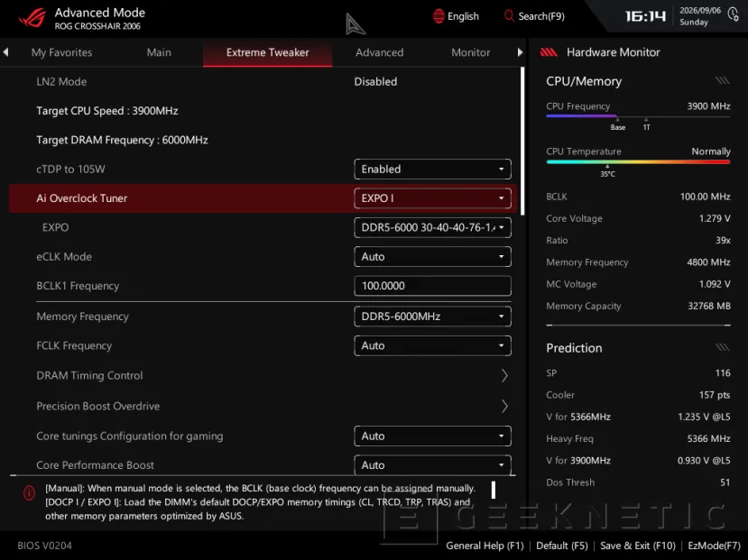Click BIOS V0204 version text

(45, 546)
